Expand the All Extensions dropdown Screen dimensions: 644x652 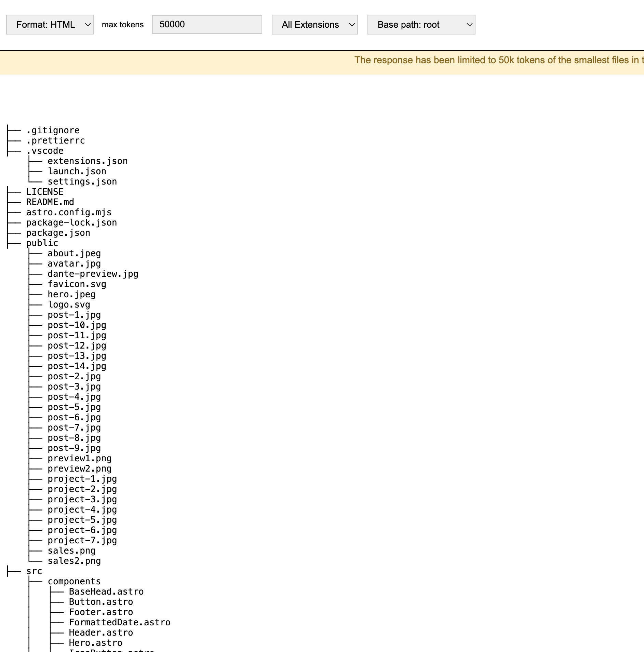314,25
